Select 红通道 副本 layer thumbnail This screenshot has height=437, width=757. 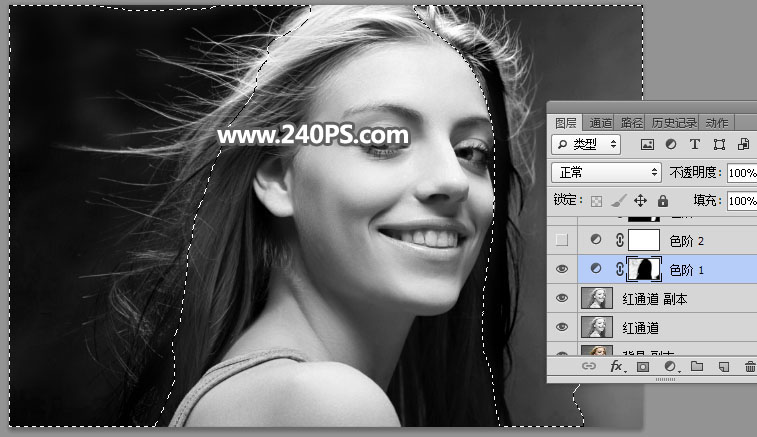click(597, 298)
